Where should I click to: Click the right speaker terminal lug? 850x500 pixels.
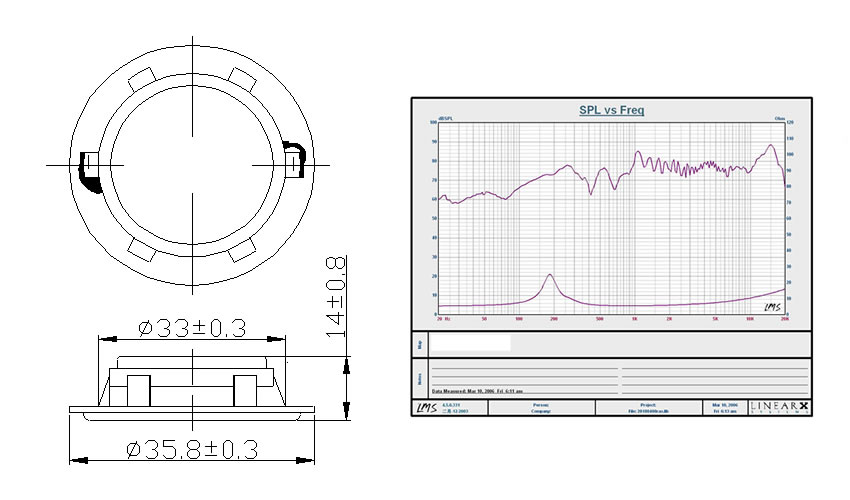[x=291, y=160]
